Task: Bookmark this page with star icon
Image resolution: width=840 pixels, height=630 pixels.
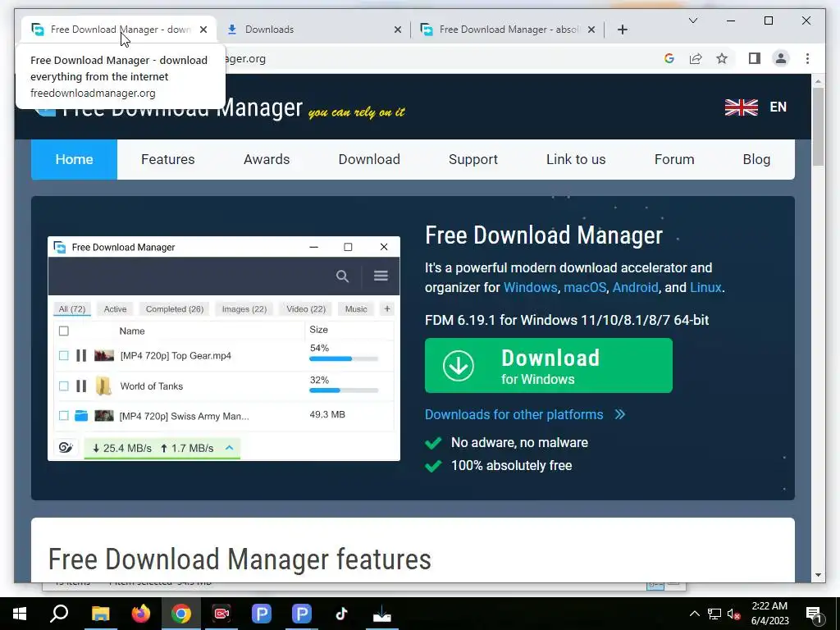Action: click(x=722, y=58)
